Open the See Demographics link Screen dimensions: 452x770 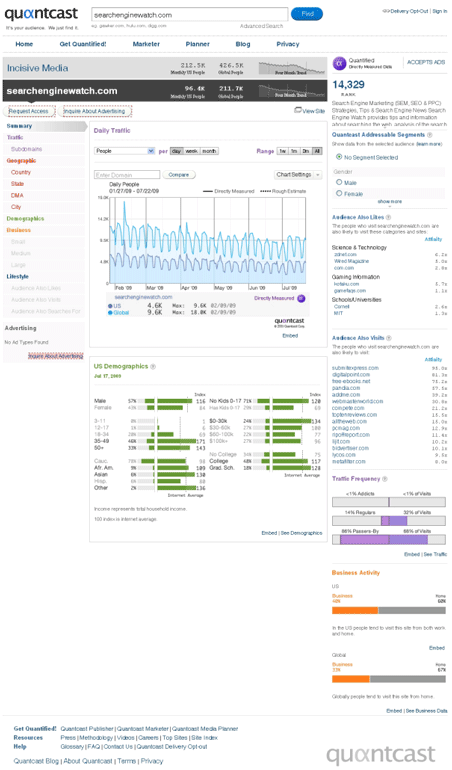pos(302,533)
